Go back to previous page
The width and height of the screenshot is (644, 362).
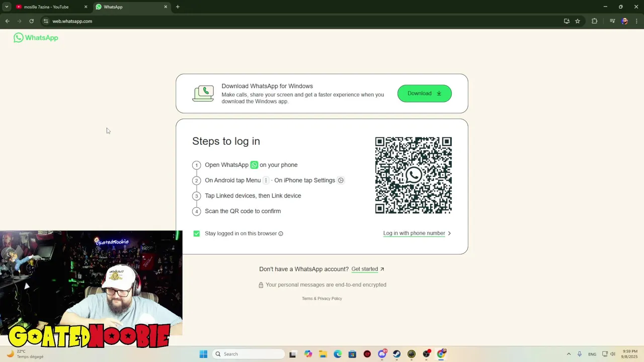(x=7, y=21)
